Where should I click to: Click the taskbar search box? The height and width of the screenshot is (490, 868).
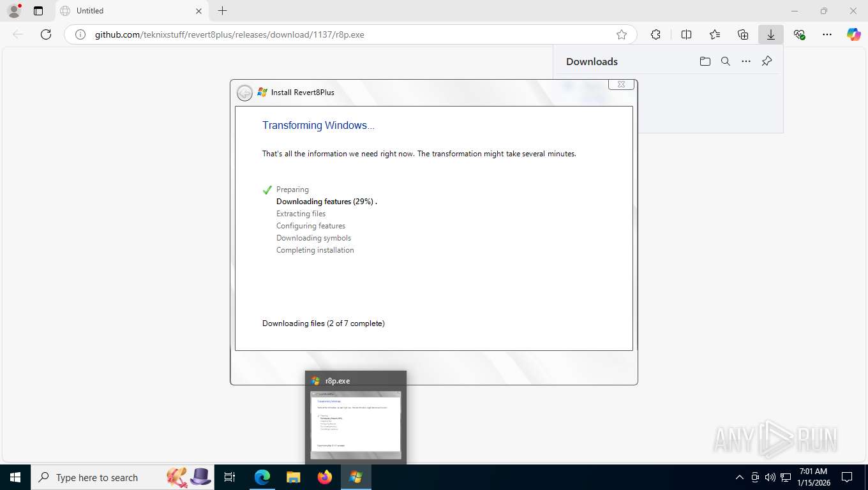(x=123, y=477)
